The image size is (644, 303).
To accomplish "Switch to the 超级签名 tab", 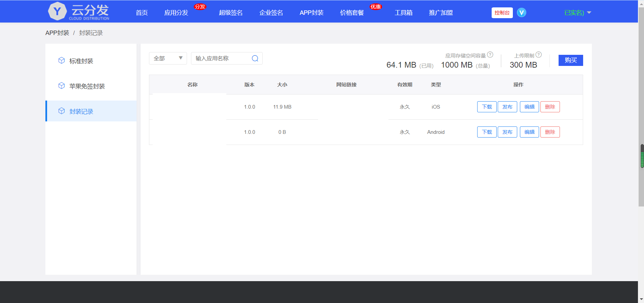I will click(231, 13).
